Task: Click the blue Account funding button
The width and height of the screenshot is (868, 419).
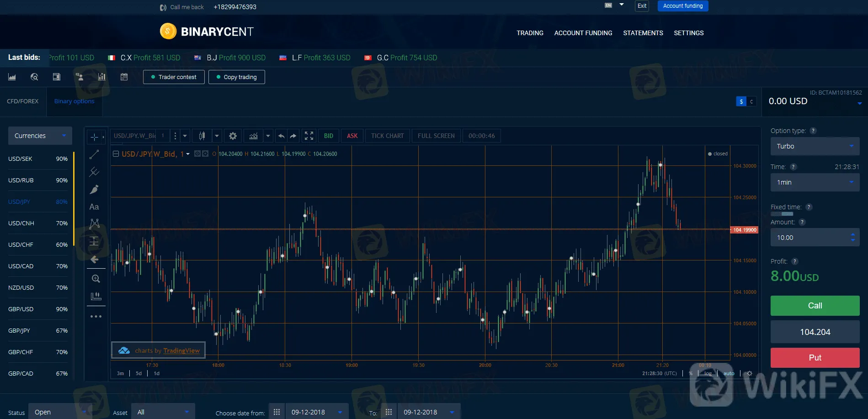Action: tap(683, 6)
